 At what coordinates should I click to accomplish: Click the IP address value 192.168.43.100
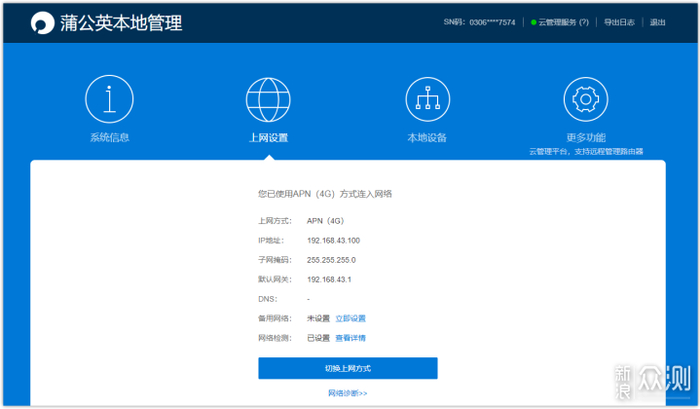(333, 240)
